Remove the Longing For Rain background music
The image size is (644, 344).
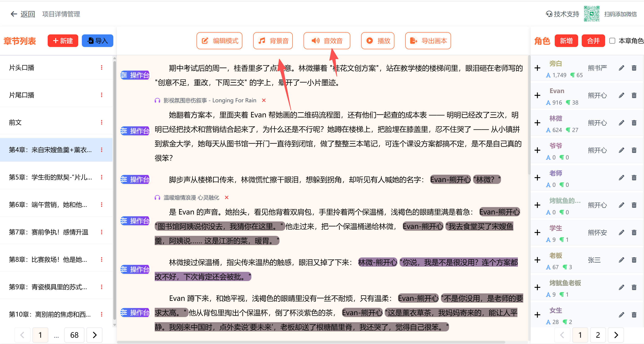coord(264,101)
